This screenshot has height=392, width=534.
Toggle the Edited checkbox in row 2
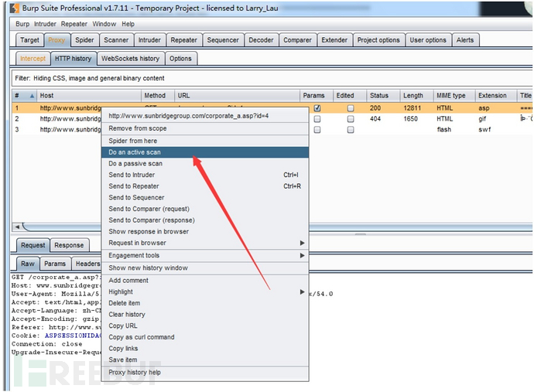351,119
